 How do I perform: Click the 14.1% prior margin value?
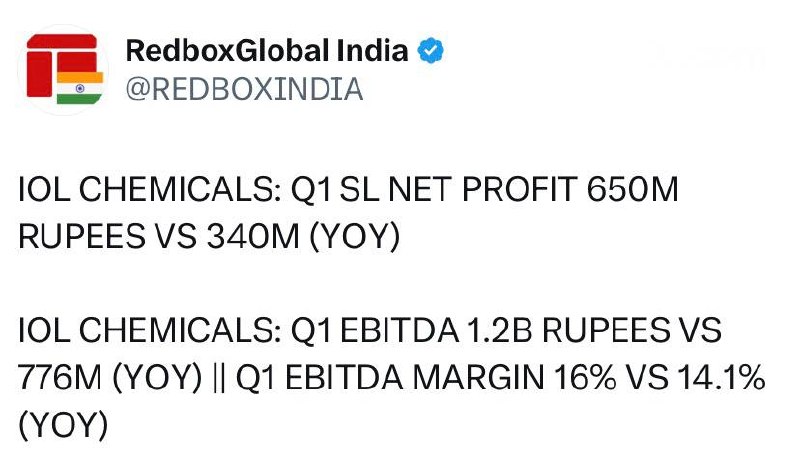[x=721, y=378]
